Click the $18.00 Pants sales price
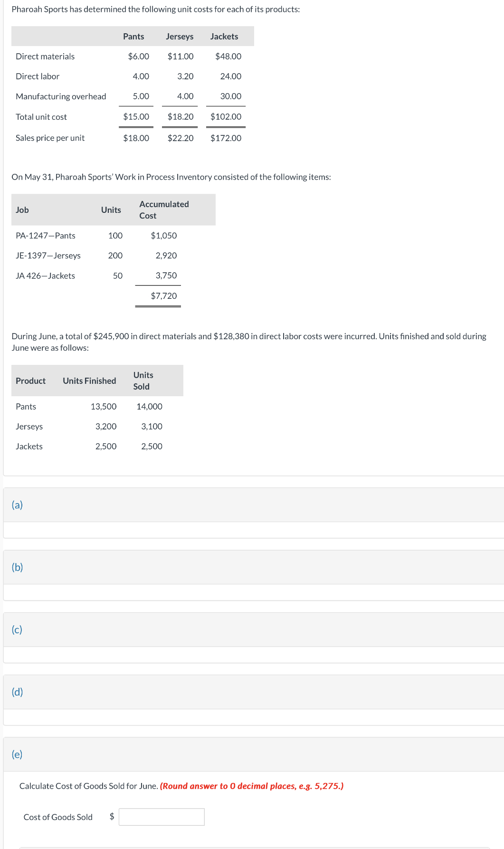504x849 pixels. point(136,138)
